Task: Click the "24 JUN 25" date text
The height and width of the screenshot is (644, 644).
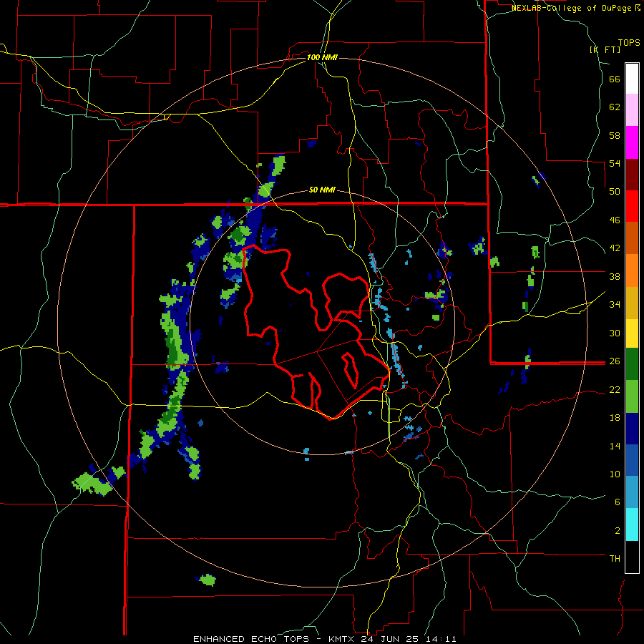Action: 390,639
